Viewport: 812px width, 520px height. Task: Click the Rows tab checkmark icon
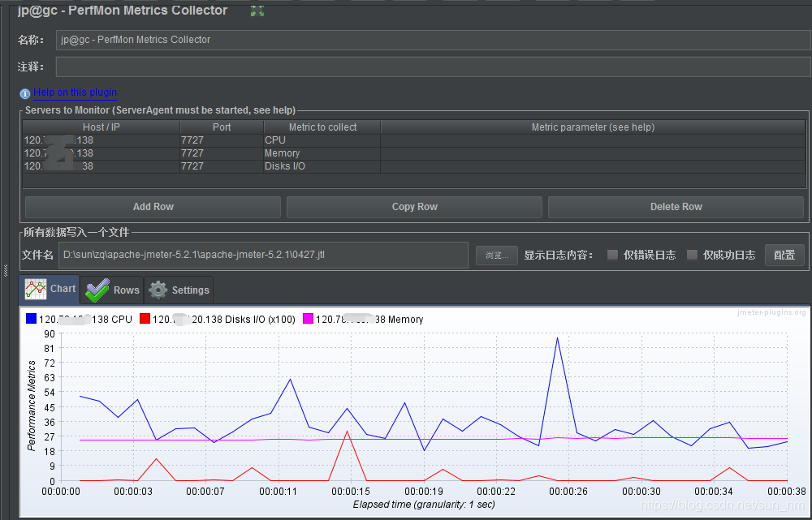(97, 290)
